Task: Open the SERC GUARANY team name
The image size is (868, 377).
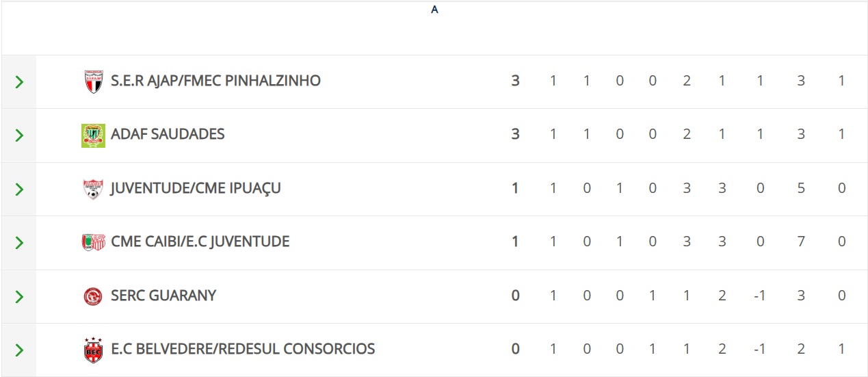Action: (x=163, y=296)
